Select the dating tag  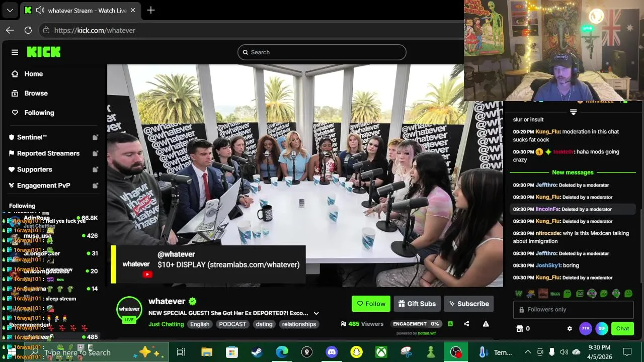click(x=264, y=324)
